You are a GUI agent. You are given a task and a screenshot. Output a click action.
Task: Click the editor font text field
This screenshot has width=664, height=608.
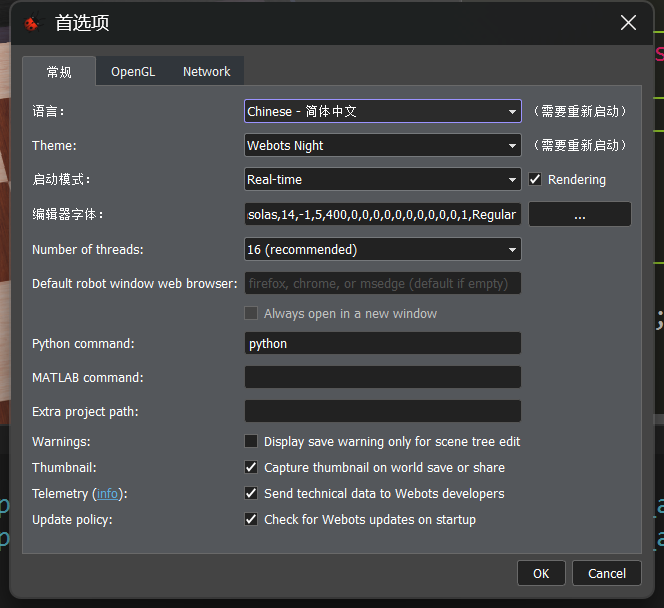pyautogui.click(x=383, y=214)
